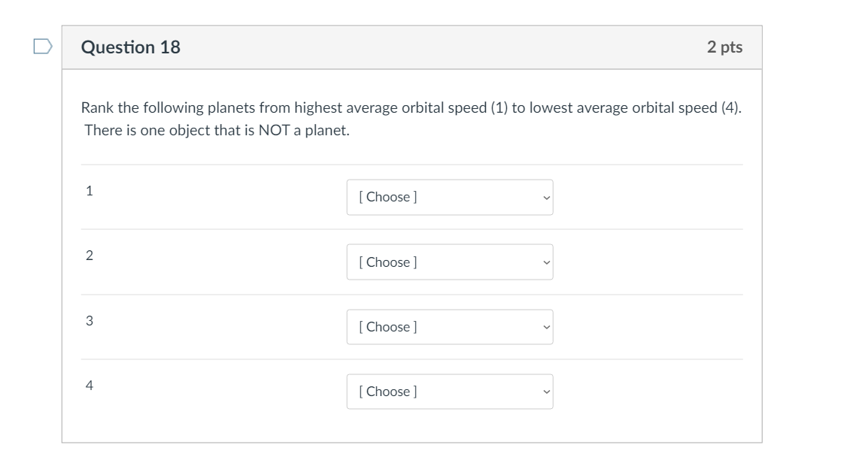
Task: Select the row label number 2
Action: point(89,256)
